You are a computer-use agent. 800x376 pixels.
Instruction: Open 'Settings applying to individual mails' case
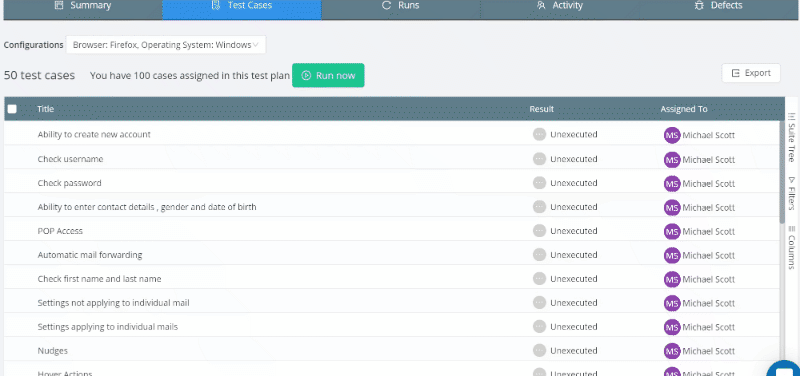pyautogui.click(x=108, y=327)
